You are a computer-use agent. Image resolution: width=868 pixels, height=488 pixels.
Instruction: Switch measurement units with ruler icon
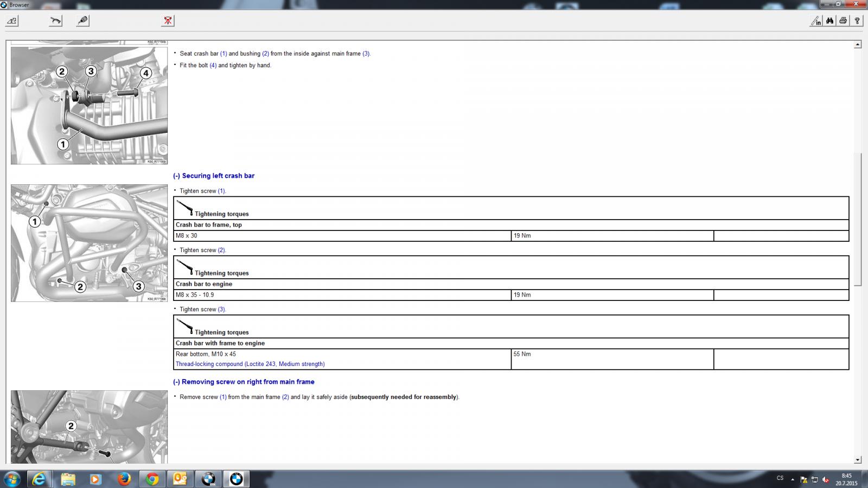pos(816,21)
